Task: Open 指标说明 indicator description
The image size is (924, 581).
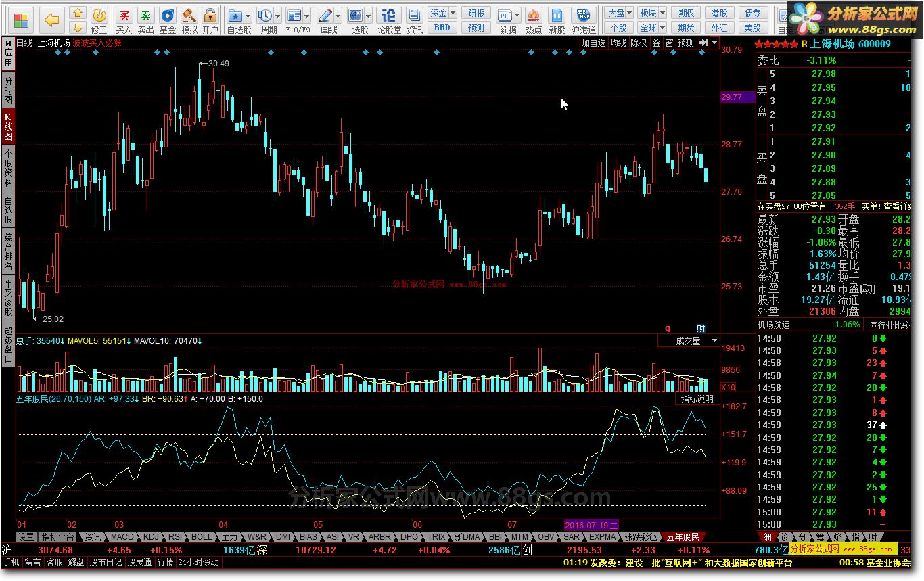Action: point(697,399)
